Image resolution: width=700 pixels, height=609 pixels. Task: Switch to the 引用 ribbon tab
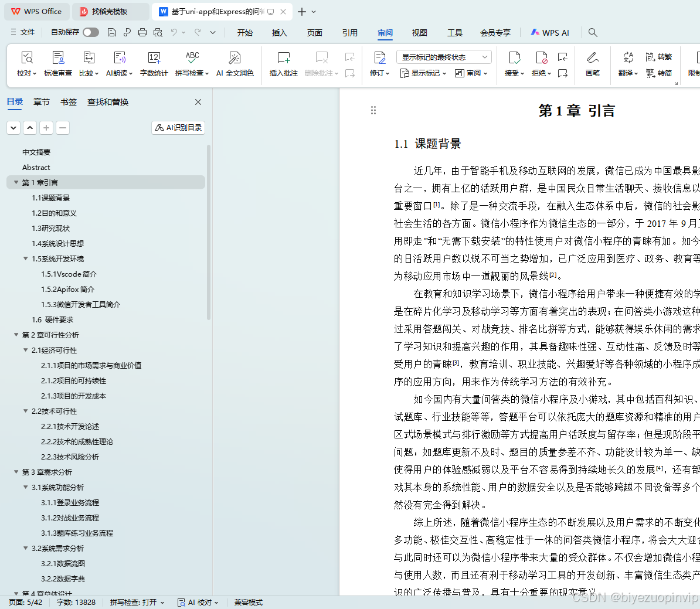click(349, 33)
